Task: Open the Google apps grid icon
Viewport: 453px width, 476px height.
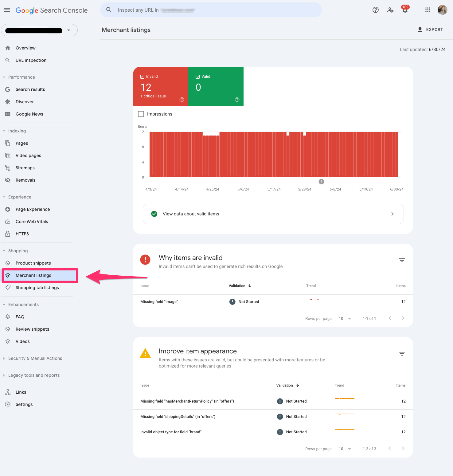Action: coord(428,10)
